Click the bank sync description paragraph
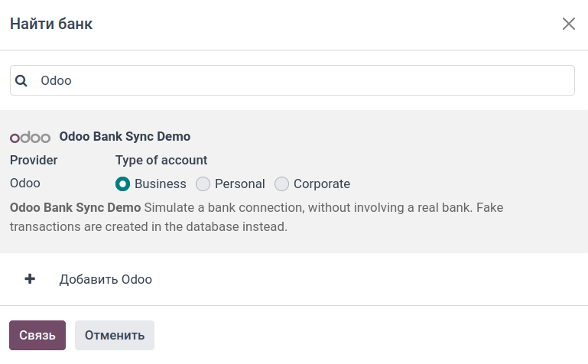This screenshot has height=364, width=588. [256, 217]
